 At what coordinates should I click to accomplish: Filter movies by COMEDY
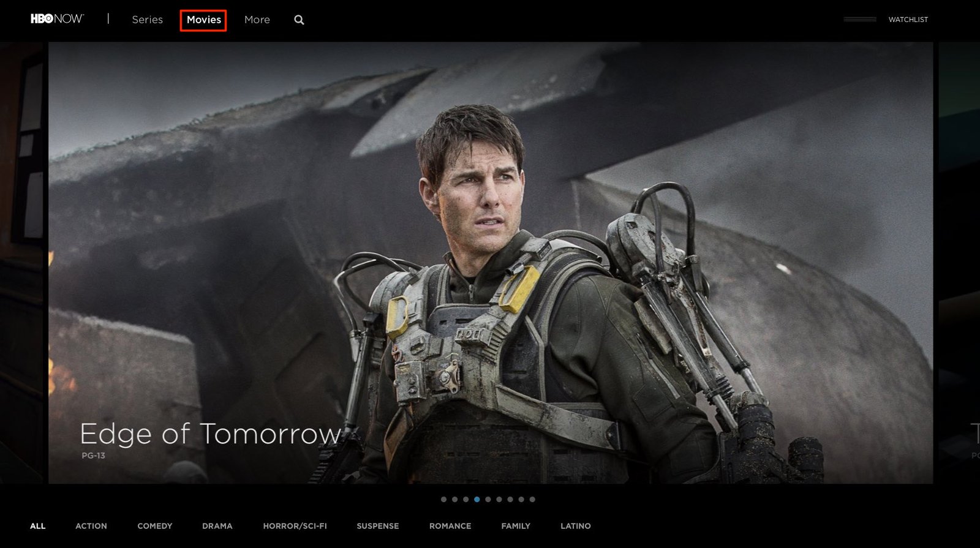(155, 526)
